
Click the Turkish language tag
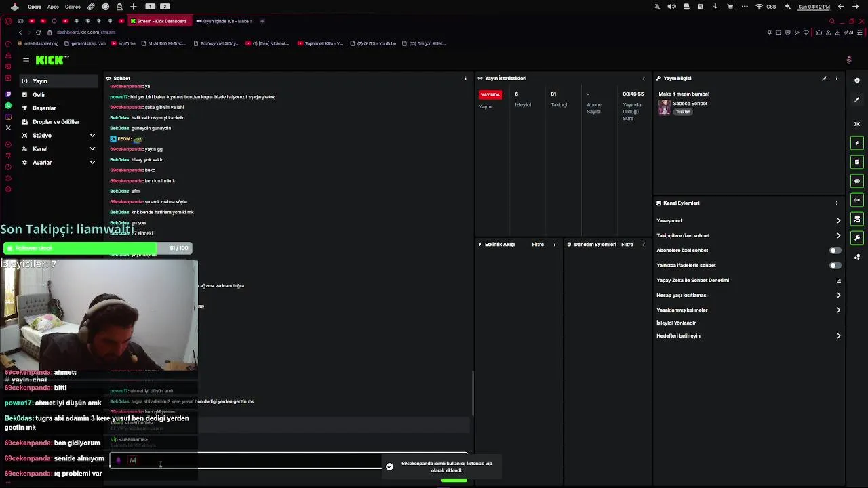683,112
